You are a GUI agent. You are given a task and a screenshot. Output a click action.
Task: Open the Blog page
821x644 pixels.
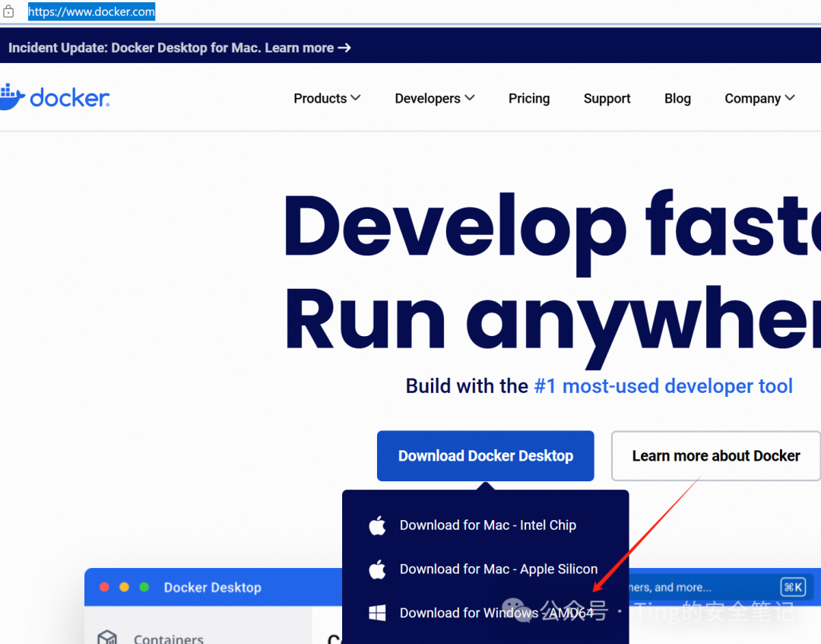pyautogui.click(x=677, y=98)
